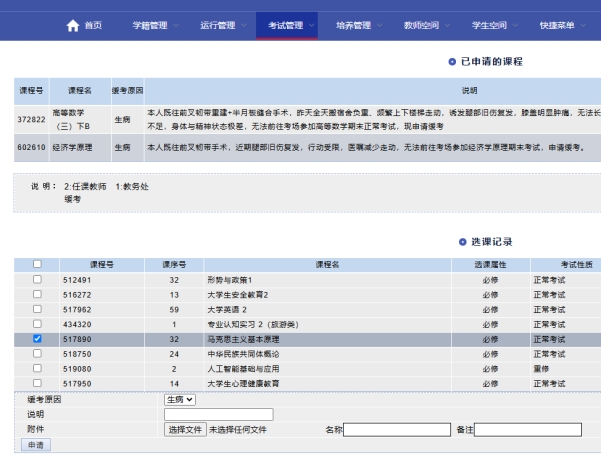Open the 快捷菜单 menu
This screenshot has height=458, width=601.
click(x=557, y=26)
